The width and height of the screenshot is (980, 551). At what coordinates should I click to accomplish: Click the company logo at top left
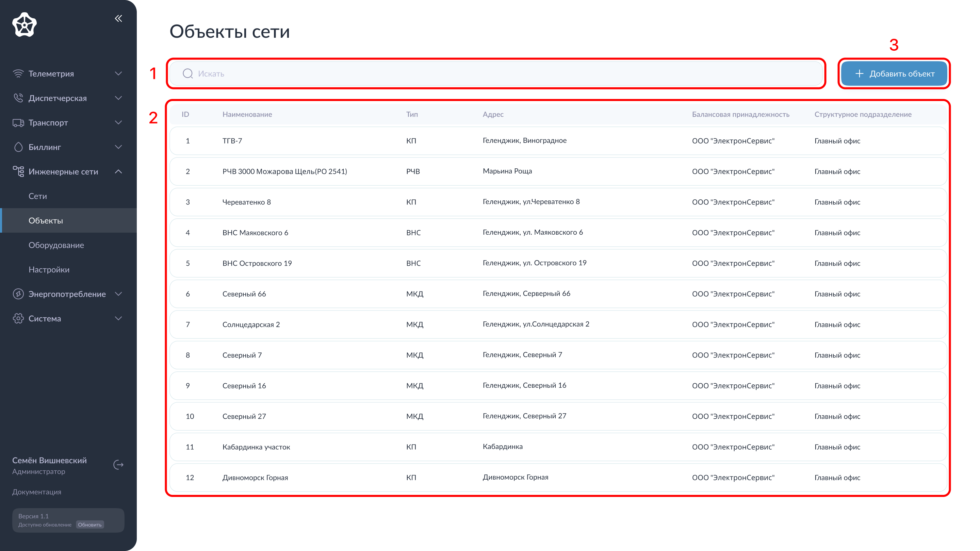(24, 24)
